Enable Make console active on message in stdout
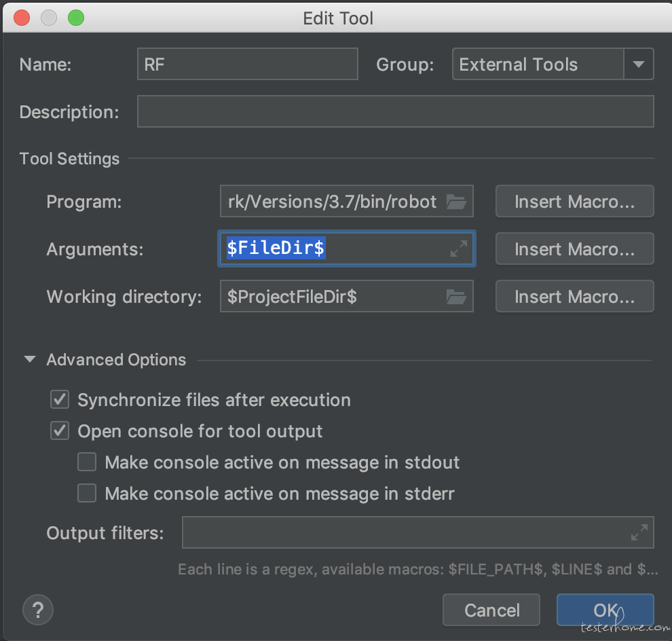This screenshot has height=641, width=672. coord(87,462)
